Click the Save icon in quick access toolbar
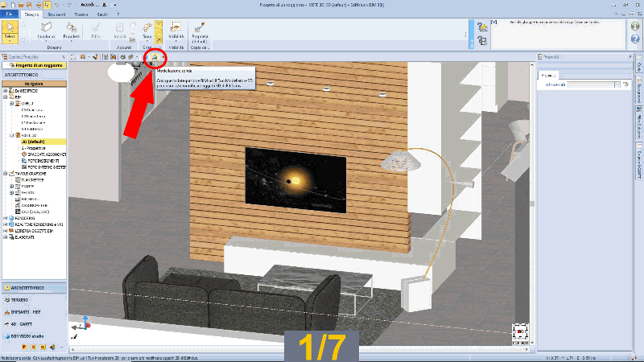 tap(29, 5)
